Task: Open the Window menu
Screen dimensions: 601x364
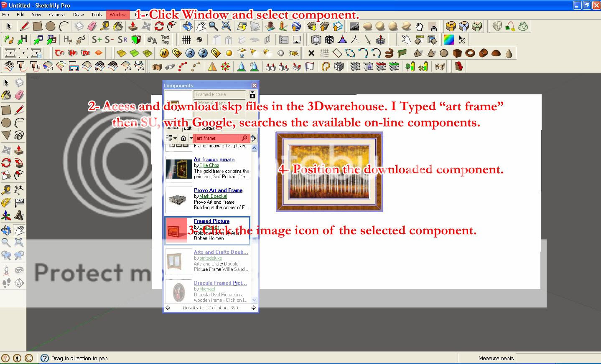Action: coord(118,15)
